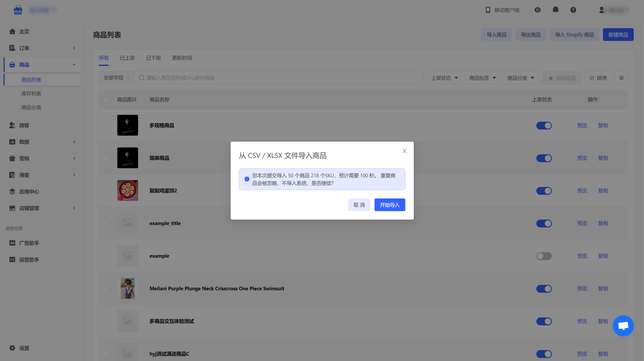This screenshot has height=361, width=644.
Task: Click the chart icon beside 数据
Action: (12, 142)
